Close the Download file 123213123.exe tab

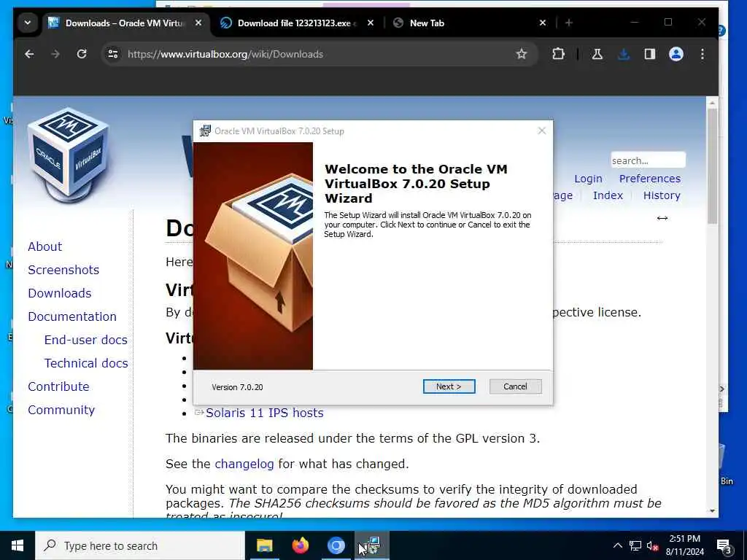tap(371, 23)
